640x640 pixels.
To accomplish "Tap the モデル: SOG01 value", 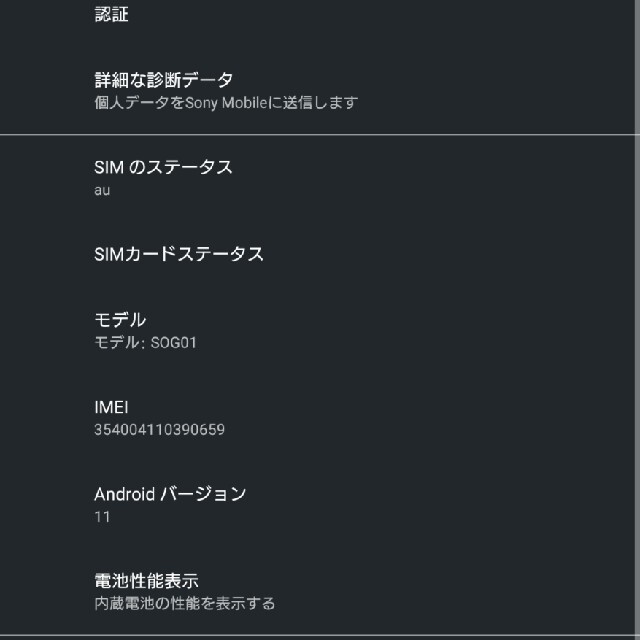I will pos(145,342).
